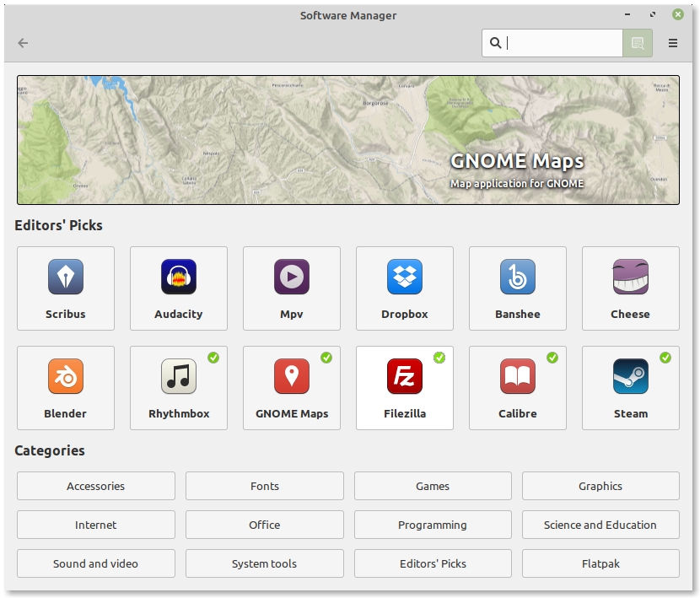Screen dimensions: 700x598
Task: Open the Flatpak category
Action: point(600,563)
